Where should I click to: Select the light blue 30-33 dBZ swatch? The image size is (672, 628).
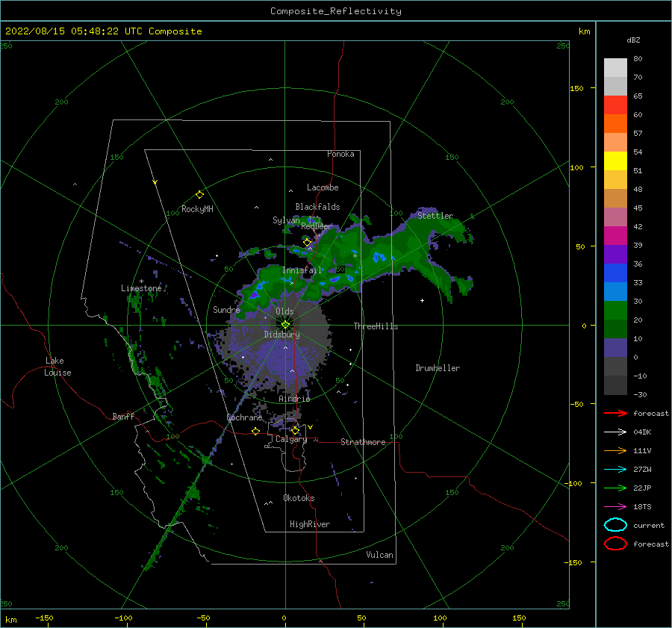pos(615,291)
